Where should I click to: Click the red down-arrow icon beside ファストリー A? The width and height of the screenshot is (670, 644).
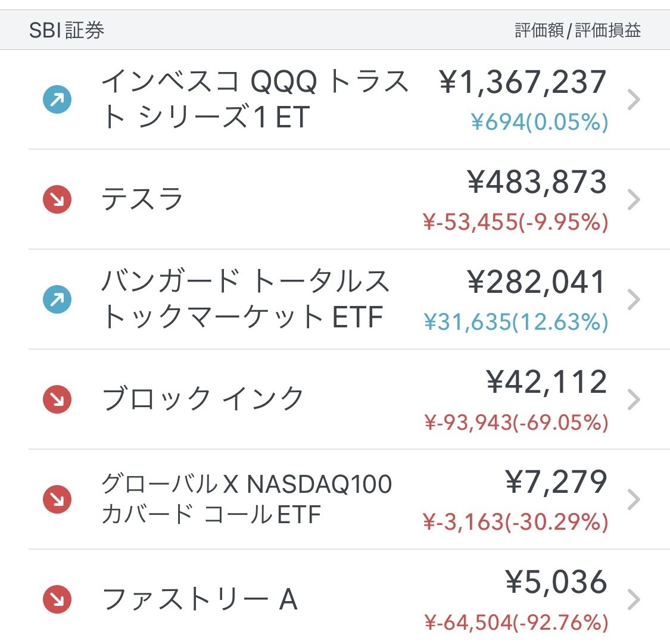[x=57, y=599]
